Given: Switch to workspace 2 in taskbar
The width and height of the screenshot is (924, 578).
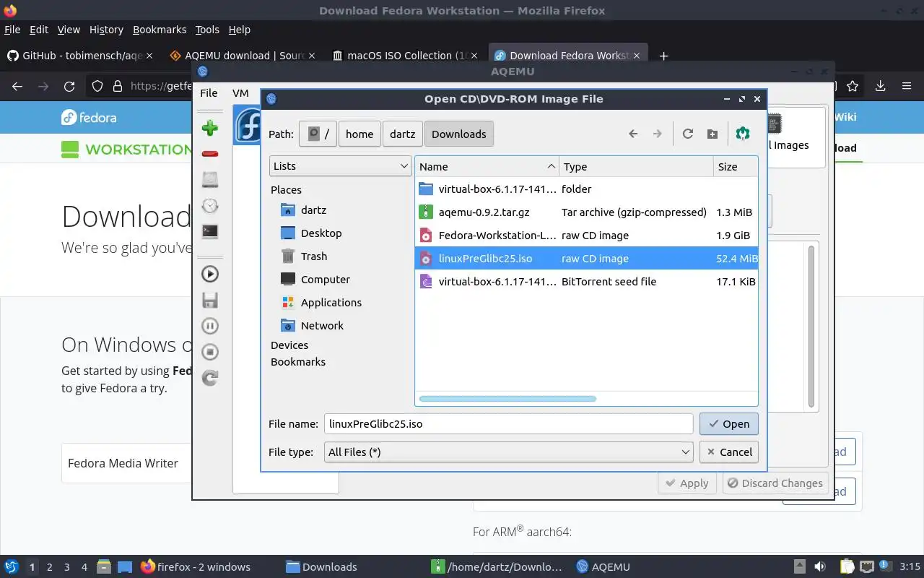Looking at the screenshot, I should pyautogui.click(x=50, y=567).
